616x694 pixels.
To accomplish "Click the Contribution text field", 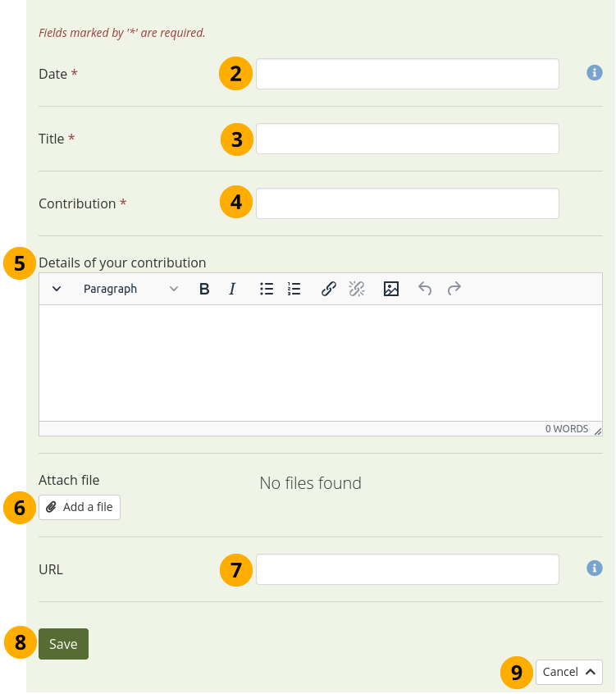I will pos(407,203).
